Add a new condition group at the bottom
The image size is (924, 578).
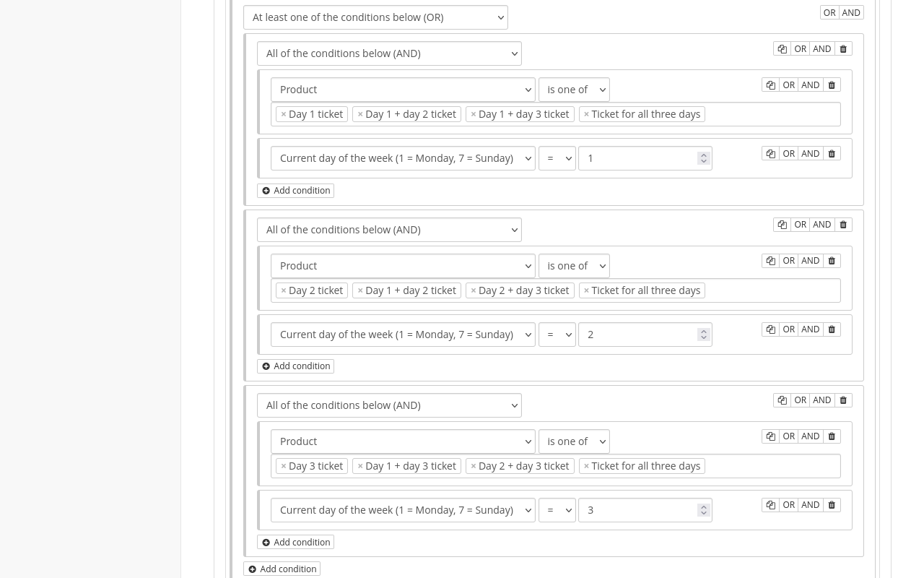tap(282, 569)
